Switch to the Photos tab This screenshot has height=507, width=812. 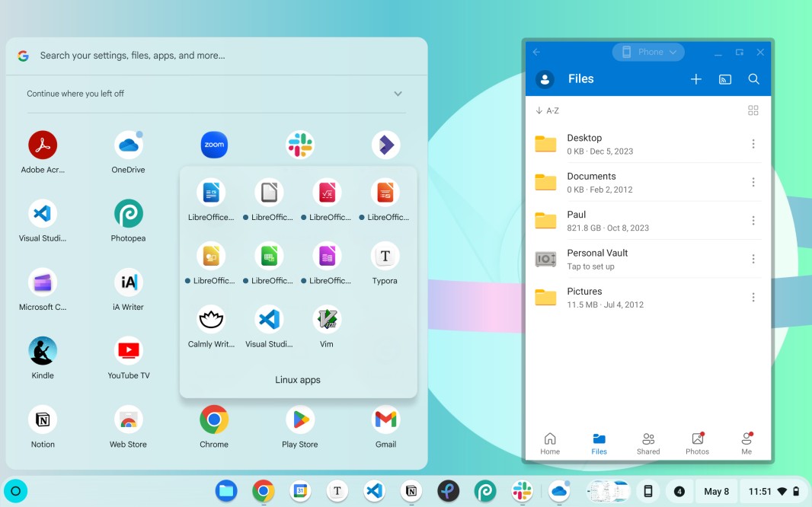coord(697,443)
